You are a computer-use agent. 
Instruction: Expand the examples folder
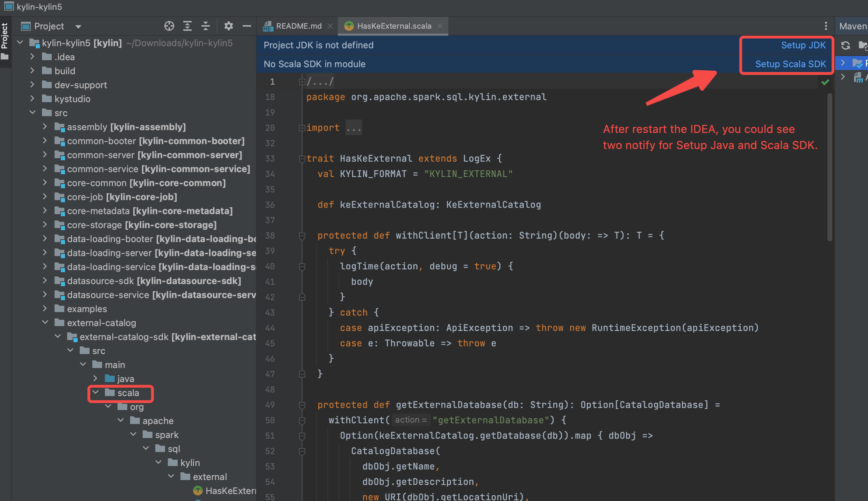pyautogui.click(x=45, y=309)
